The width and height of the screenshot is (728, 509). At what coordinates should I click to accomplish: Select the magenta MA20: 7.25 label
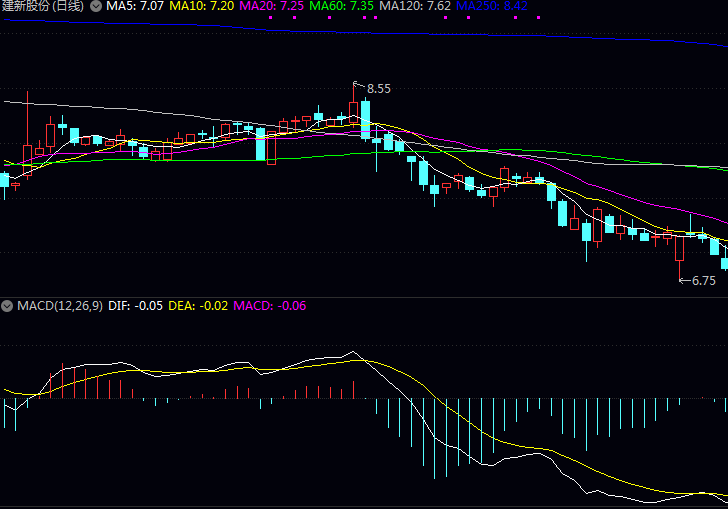271,6
